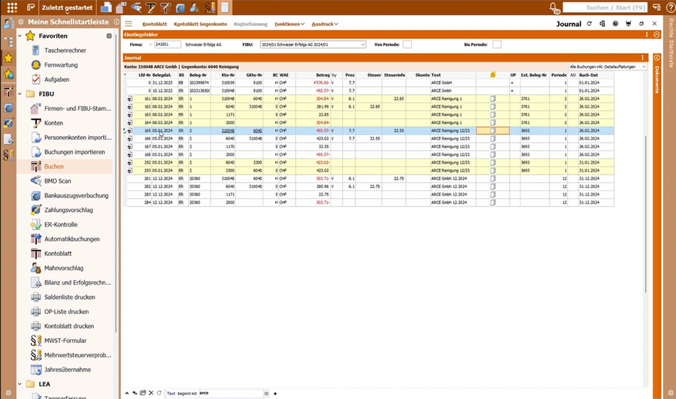Open the app grid launcher icon
This screenshot has width=676, height=399.
coord(12,7)
